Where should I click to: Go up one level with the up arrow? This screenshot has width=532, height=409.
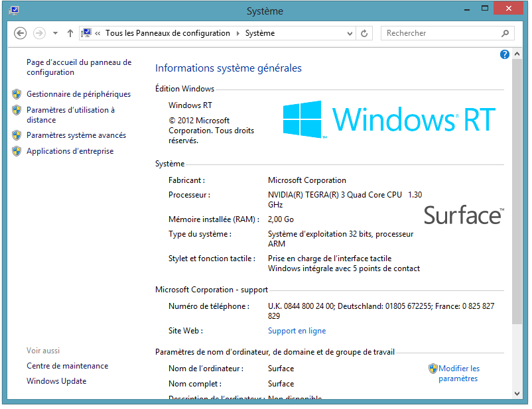point(70,33)
